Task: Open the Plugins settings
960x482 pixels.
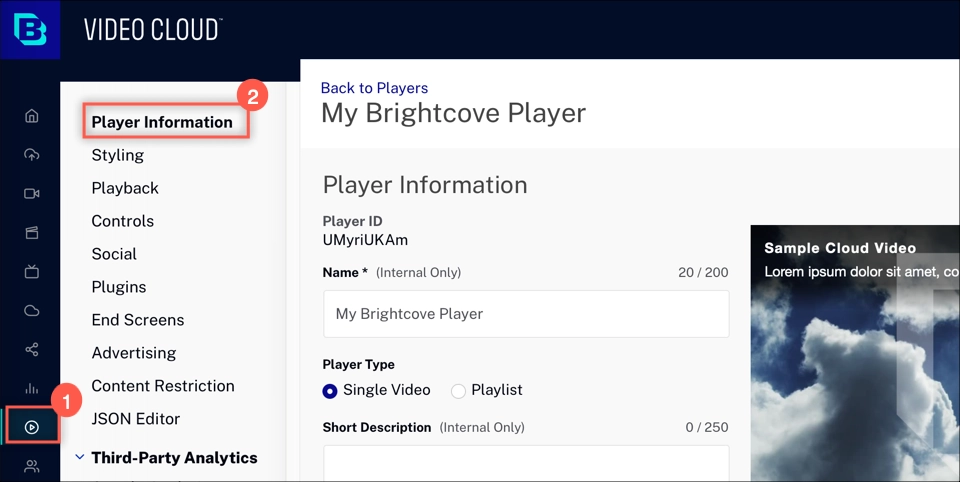Action: click(119, 287)
